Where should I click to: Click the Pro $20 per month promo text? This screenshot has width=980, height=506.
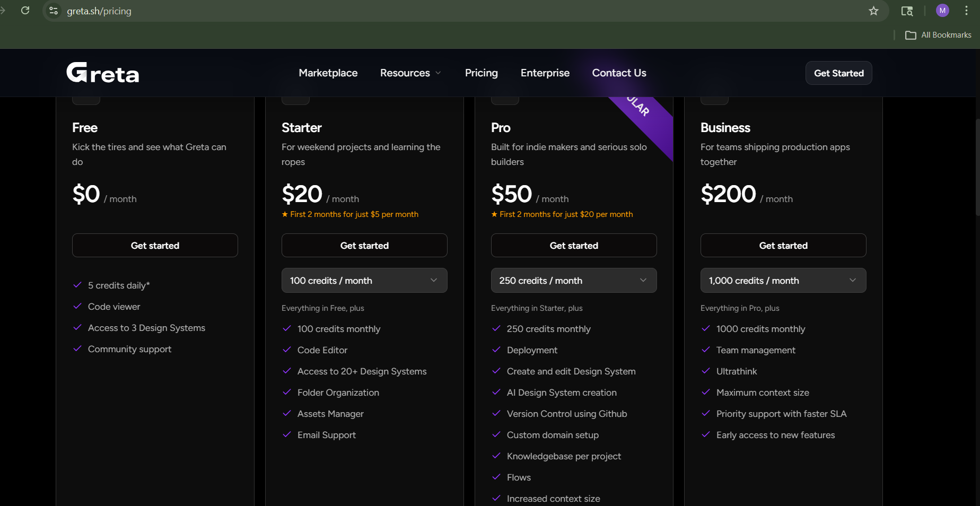click(562, 214)
